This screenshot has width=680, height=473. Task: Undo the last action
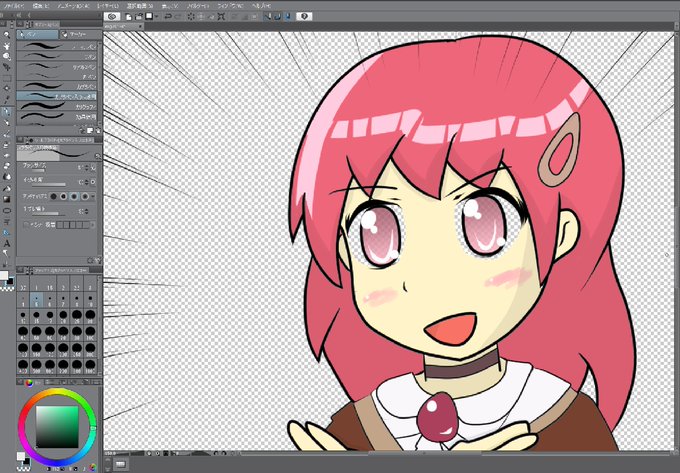click(169, 16)
